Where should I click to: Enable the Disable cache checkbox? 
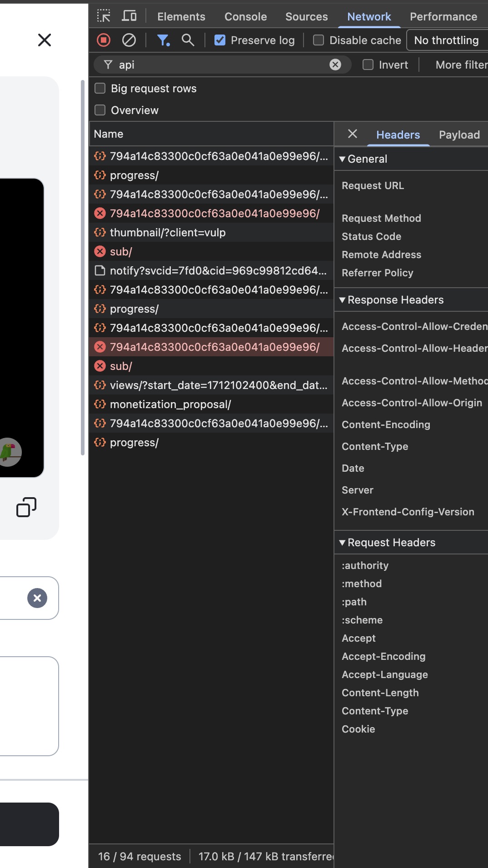click(x=319, y=40)
